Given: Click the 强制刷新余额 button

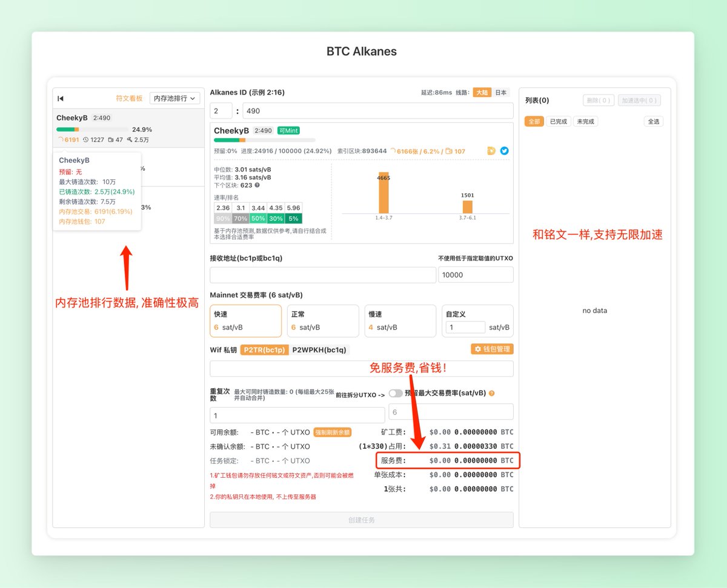Looking at the screenshot, I should click(x=332, y=432).
